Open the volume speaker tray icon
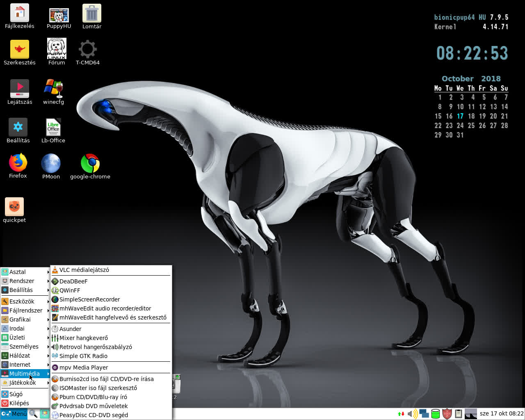Image resolution: width=525 pixels, height=420 pixels. pos(412,414)
